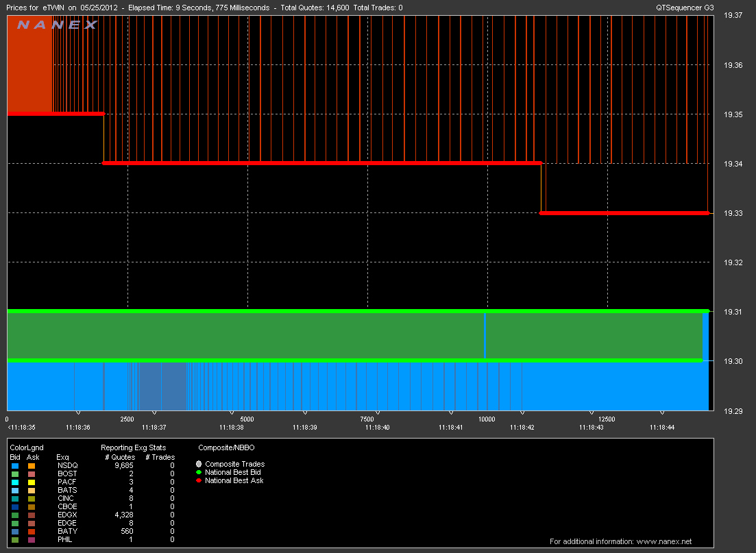
Task: Select the 5000 x-axis tick label
Action: (247, 419)
